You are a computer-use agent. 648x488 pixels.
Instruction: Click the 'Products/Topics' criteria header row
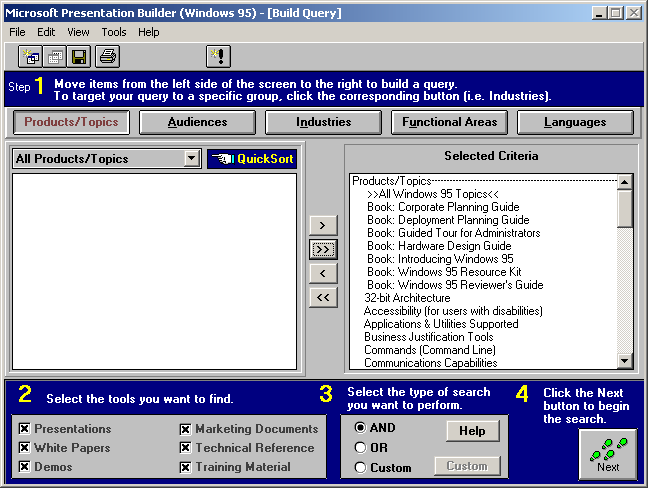[484, 181]
